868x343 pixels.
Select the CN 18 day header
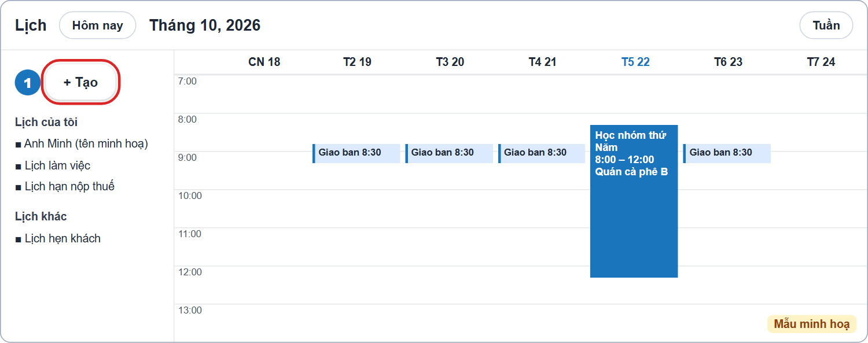tap(264, 62)
